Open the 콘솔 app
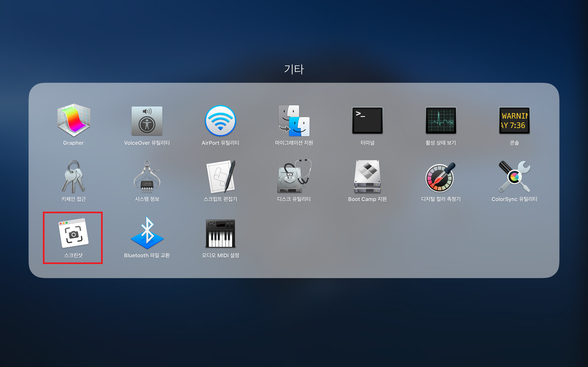The width and height of the screenshot is (588, 367). [514, 121]
